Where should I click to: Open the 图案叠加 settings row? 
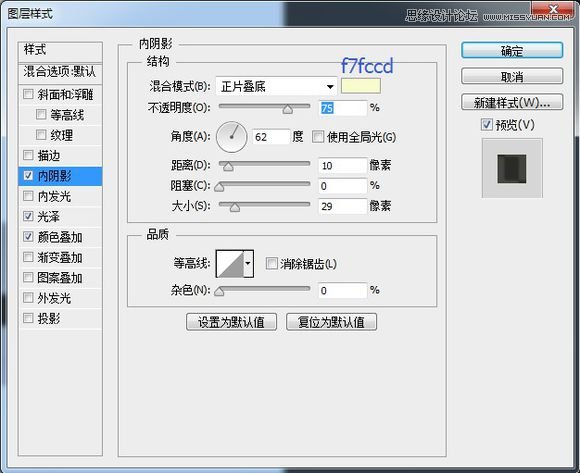pyautogui.click(x=60, y=277)
